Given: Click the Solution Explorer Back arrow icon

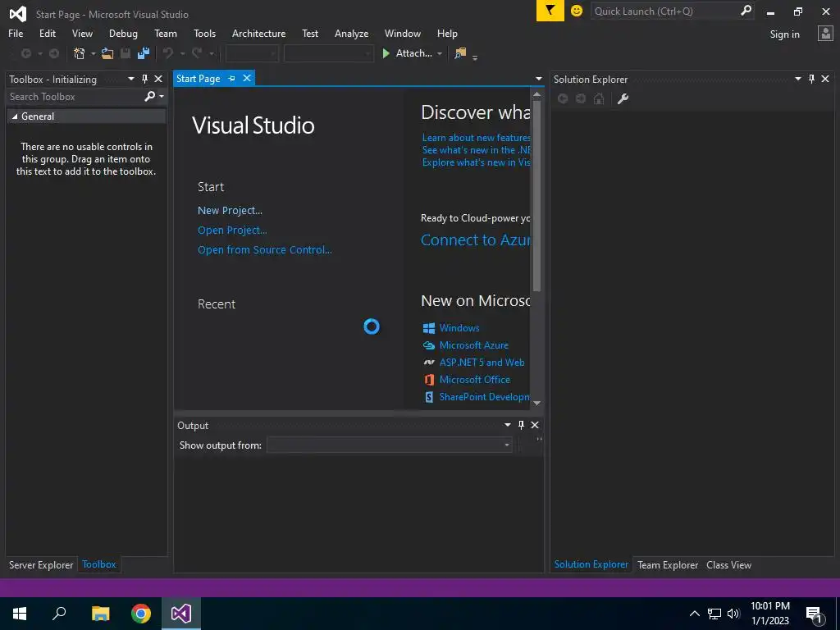Looking at the screenshot, I should (563, 98).
